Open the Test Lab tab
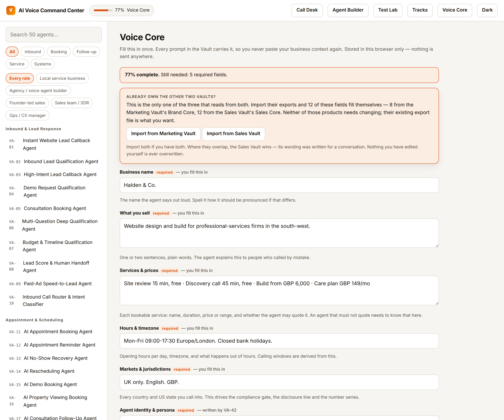This screenshot has height=420, width=504. coord(388,10)
